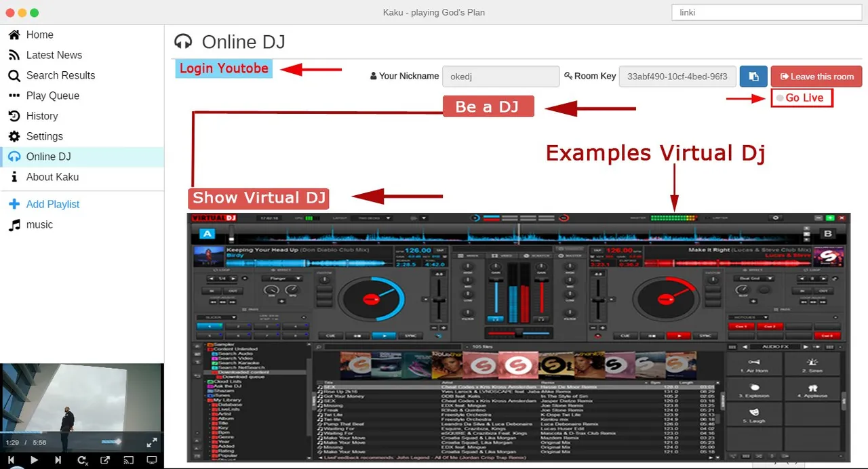
Task: Click the red deck B jog wheel
Action: [x=665, y=299]
